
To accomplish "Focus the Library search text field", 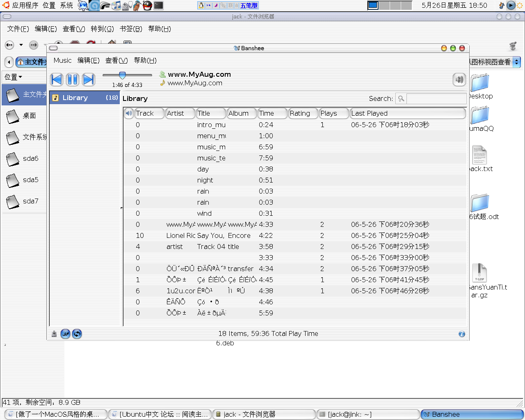I will coord(436,98).
